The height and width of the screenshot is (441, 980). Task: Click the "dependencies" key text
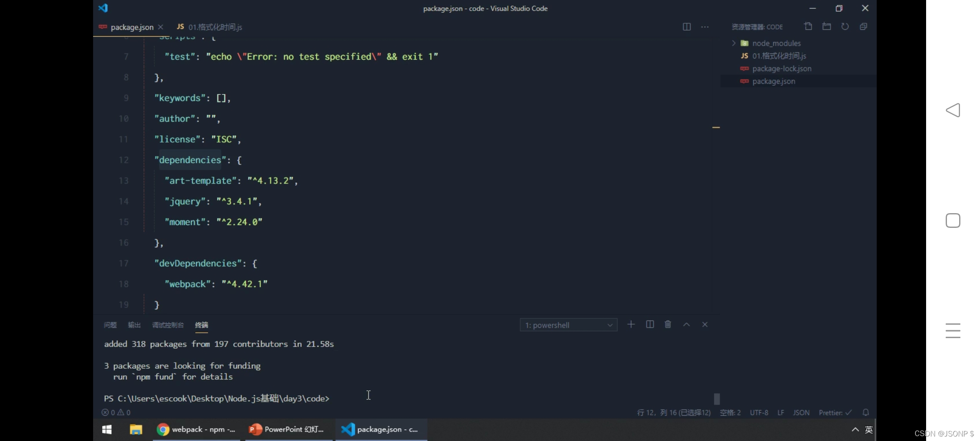(x=190, y=160)
